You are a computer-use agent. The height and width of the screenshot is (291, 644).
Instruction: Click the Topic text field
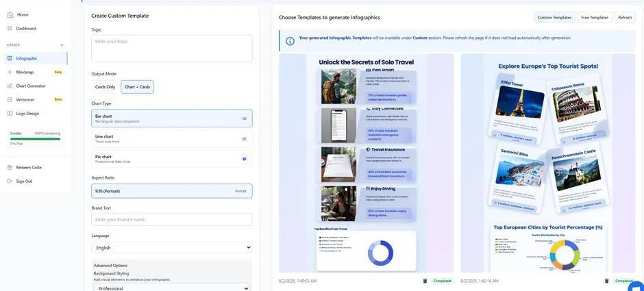(171, 49)
